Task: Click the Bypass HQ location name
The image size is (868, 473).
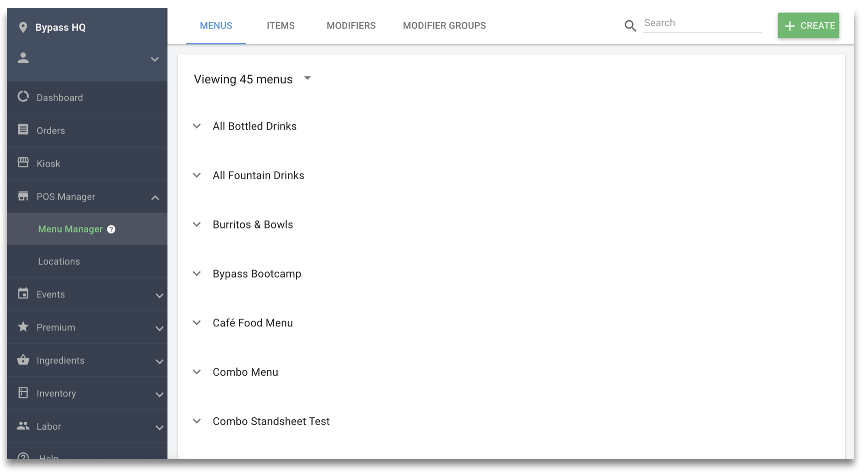Action: pos(60,27)
